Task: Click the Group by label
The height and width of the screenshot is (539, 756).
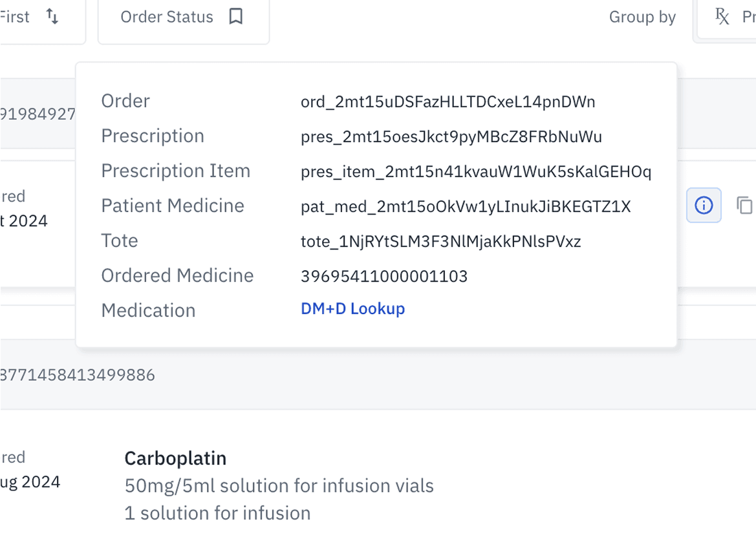Action: coord(642,17)
